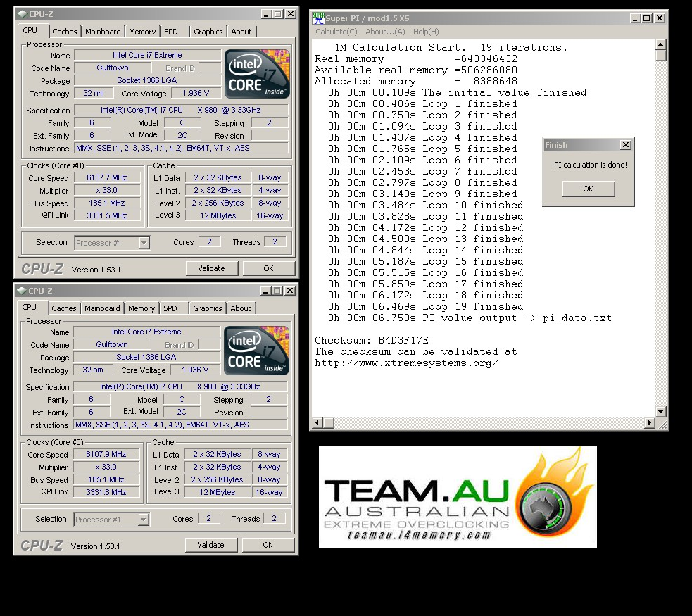Click Super PI window resize grip
The image size is (692, 616).
tap(662, 424)
